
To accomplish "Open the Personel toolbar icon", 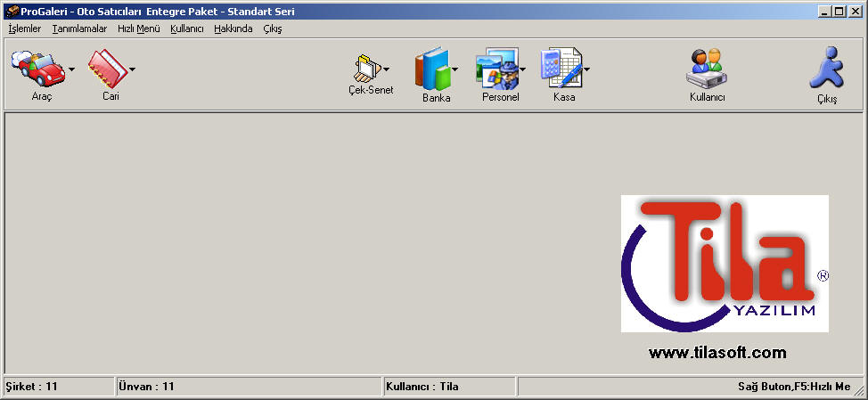I will click(x=496, y=69).
